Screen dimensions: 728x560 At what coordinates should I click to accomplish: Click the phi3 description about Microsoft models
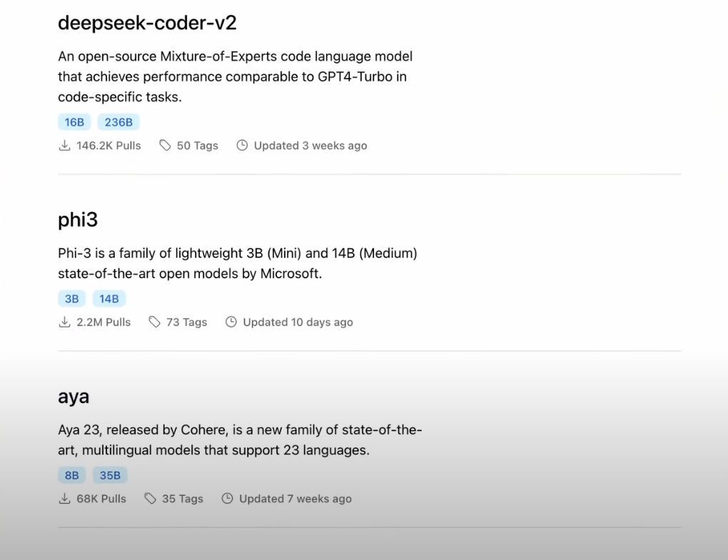tap(237, 263)
